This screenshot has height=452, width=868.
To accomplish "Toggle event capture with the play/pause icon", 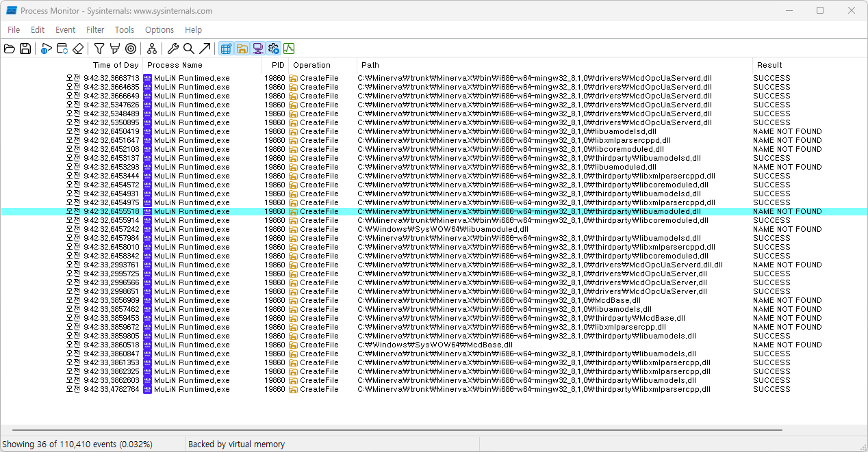I will 47,49.
